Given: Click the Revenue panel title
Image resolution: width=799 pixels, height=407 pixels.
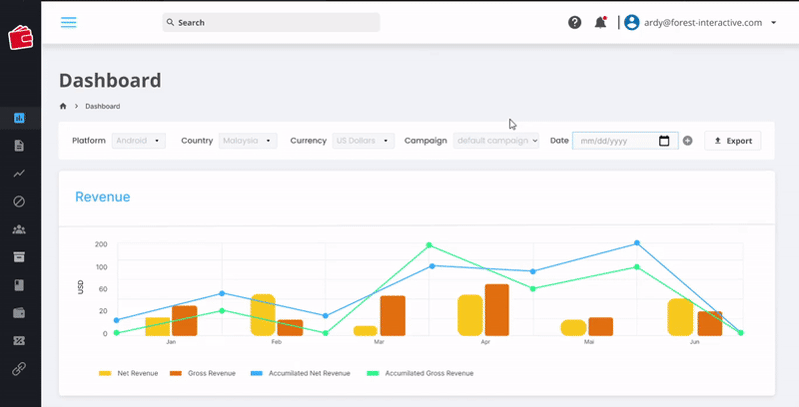Looking at the screenshot, I should click(102, 197).
